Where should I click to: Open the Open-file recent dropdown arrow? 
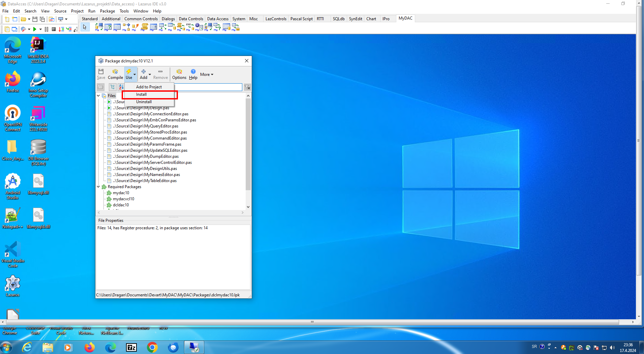[29, 19]
